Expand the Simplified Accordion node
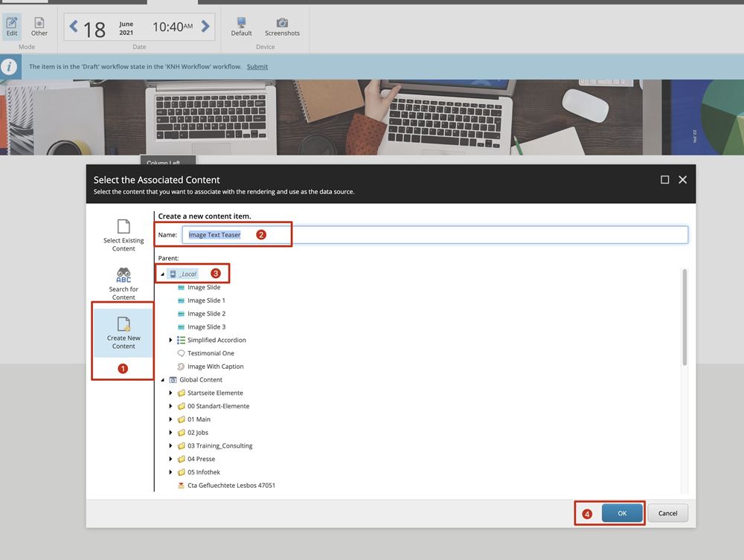The height and width of the screenshot is (560, 744). (171, 341)
